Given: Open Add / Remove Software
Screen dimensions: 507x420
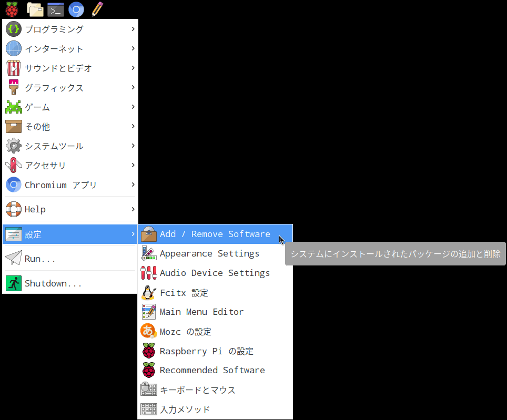Looking at the screenshot, I should pyautogui.click(x=215, y=234).
